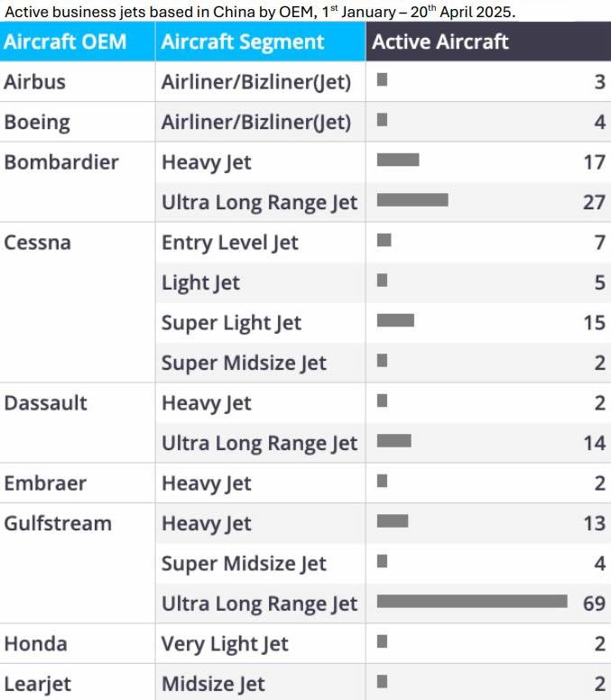611x700 pixels.
Task: Select the Embraer Heavy Jet row
Action: point(305,483)
